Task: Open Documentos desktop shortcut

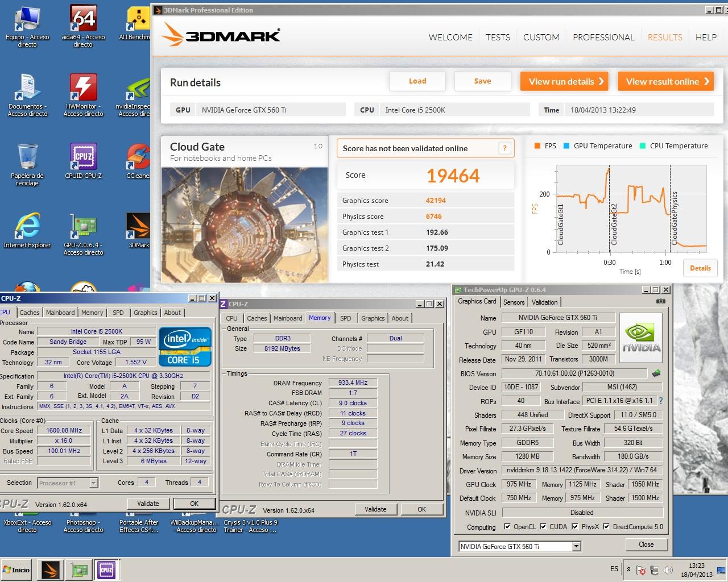Action: tap(27, 95)
